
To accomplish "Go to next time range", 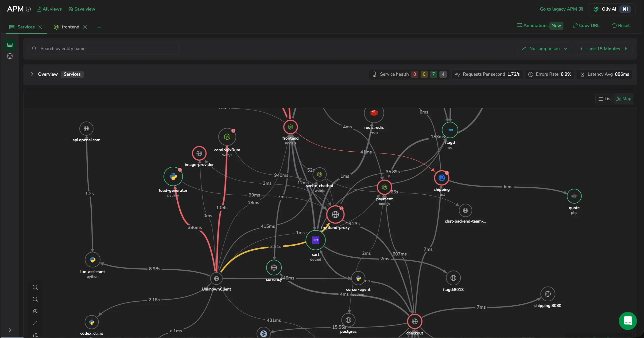I will point(626,49).
